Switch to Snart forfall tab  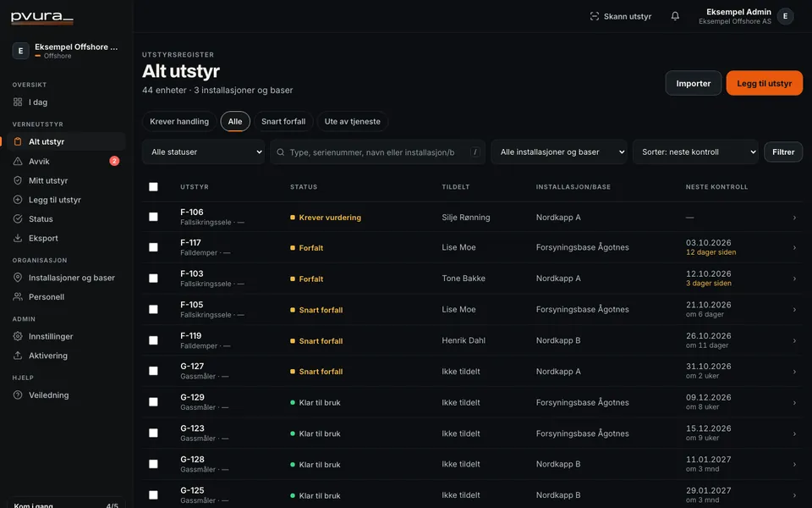[283, 121]
